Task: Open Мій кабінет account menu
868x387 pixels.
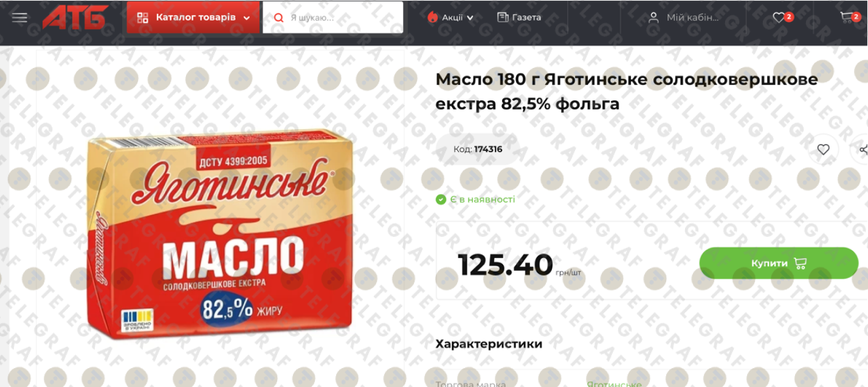Action: pos(683,18)
